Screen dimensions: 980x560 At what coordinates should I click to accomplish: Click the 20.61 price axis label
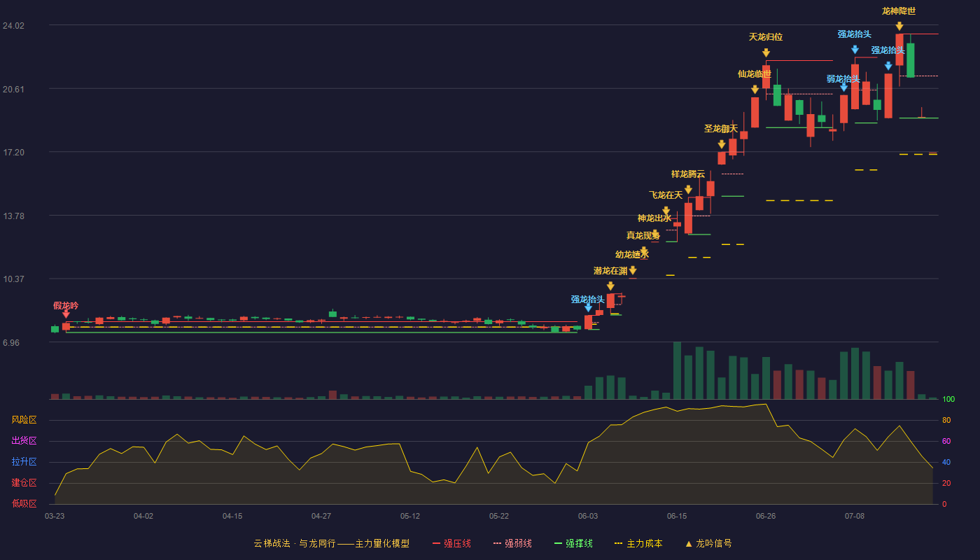[13, 89]
